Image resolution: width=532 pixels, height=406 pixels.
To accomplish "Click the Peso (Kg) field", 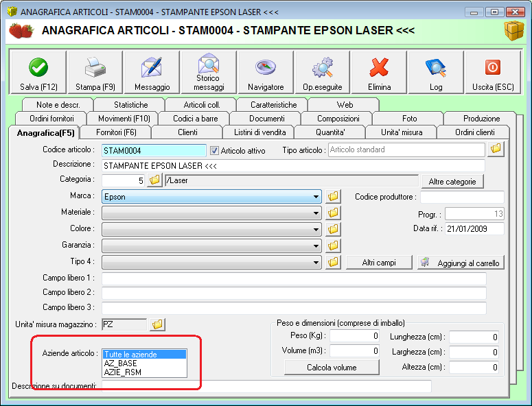I will (x=354, y=336).
